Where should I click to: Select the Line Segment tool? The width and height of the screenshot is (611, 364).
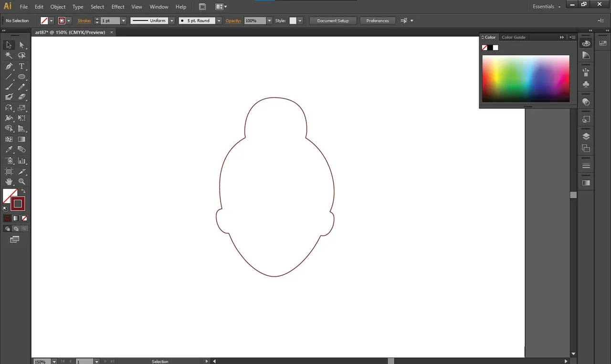click(9, 77)
